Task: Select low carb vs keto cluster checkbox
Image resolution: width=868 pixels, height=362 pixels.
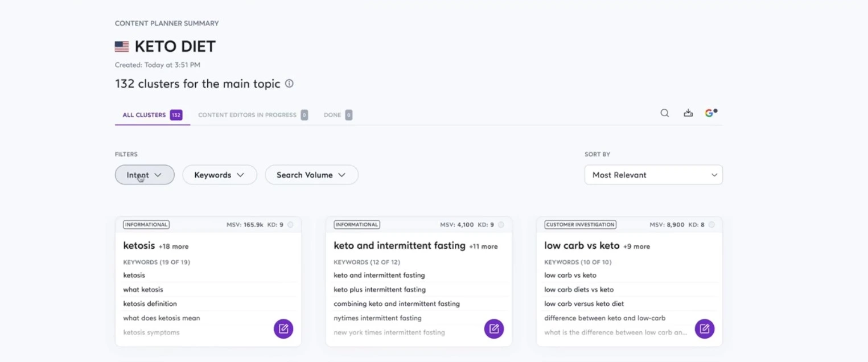Action: point(711,225)
